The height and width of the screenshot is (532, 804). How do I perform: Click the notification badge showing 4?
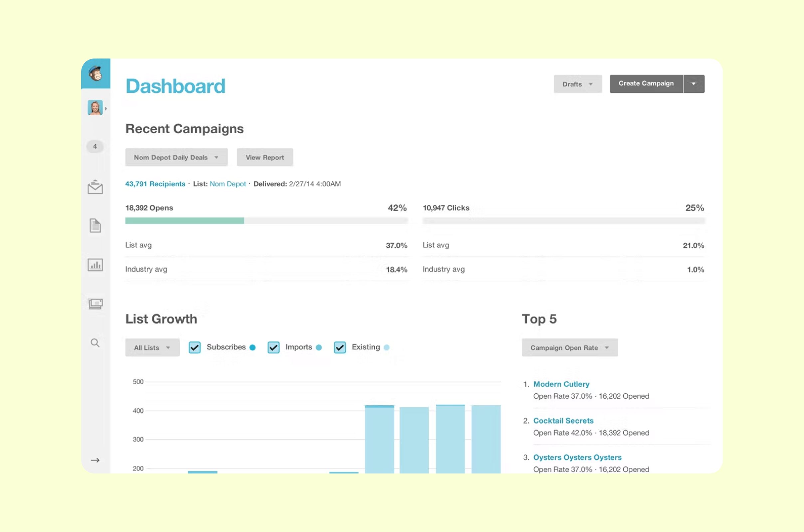(x=95, y=147)
